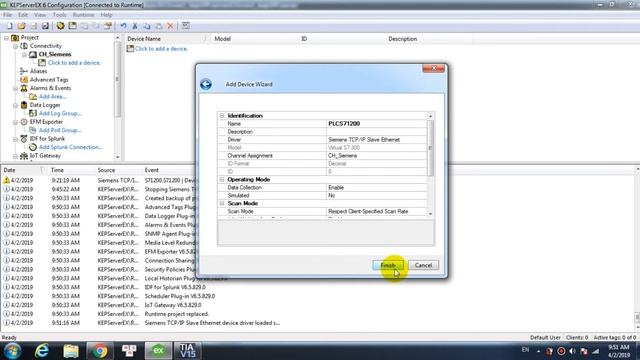Image resolution: width=640 pixels, height=360 pixels.
Task: Click the project tree vertical scrollbar
Action: point(118,98)
